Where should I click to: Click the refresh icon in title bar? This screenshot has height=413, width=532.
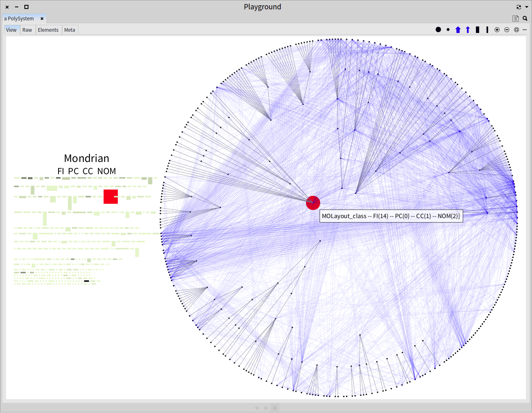click(x=519, y=7)
